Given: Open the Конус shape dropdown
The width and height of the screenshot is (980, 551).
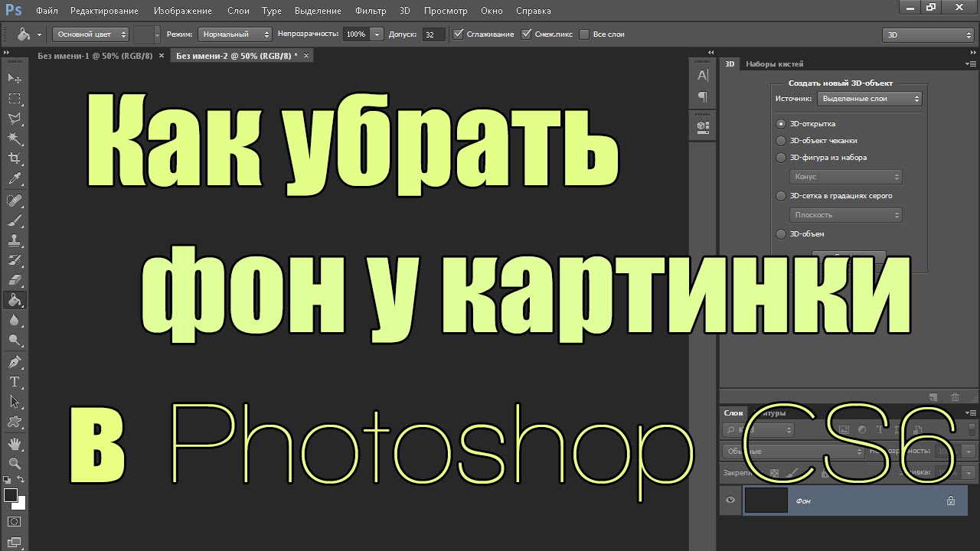Looking at the screenshot, I should tap(846, 177).
